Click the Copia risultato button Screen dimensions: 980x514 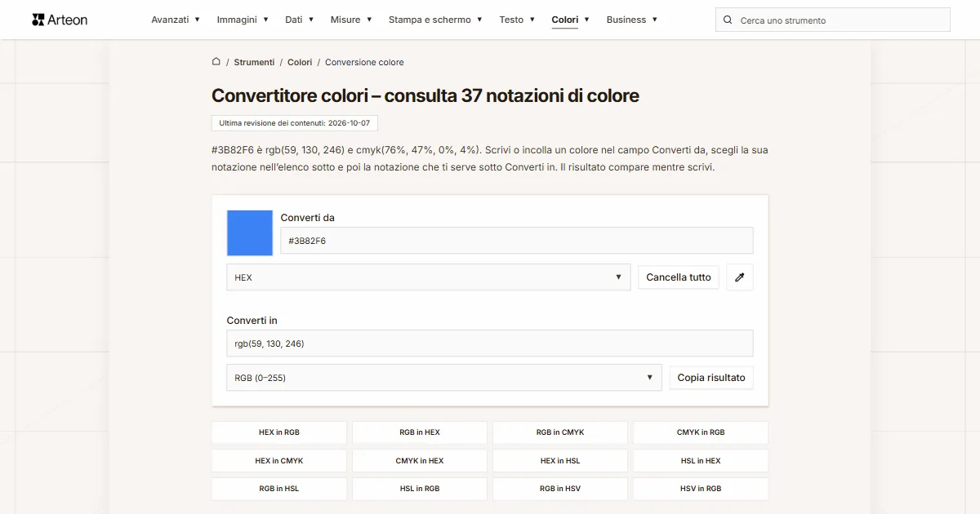[x=711, y=378]
